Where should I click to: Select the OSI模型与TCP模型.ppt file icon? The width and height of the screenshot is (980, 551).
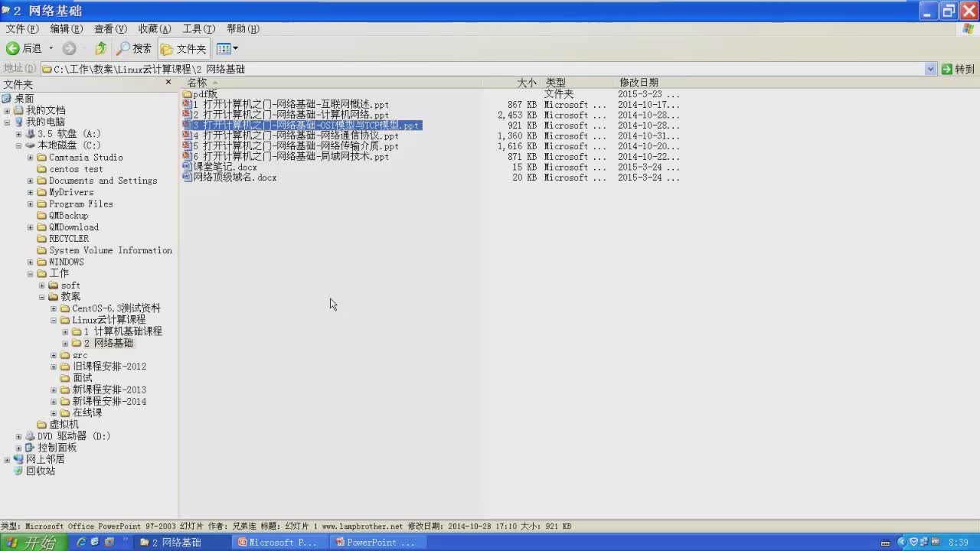click(x=187, y=126)
